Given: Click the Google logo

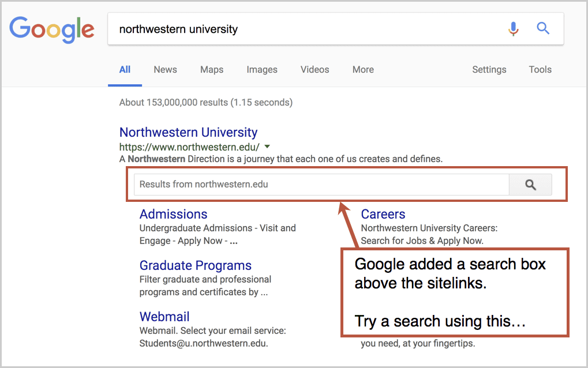Looking at the screenshot, I should tap(52, 29).
